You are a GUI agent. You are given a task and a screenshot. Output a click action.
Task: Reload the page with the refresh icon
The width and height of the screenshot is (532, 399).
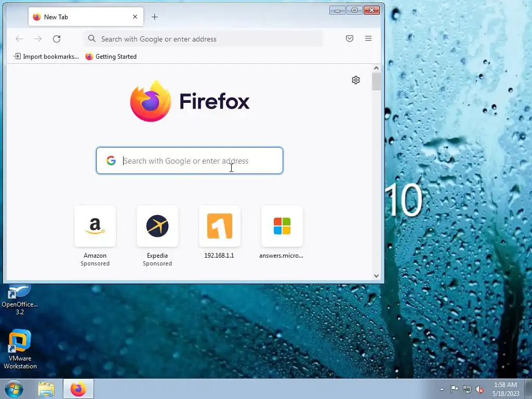[x=57, y=38]
